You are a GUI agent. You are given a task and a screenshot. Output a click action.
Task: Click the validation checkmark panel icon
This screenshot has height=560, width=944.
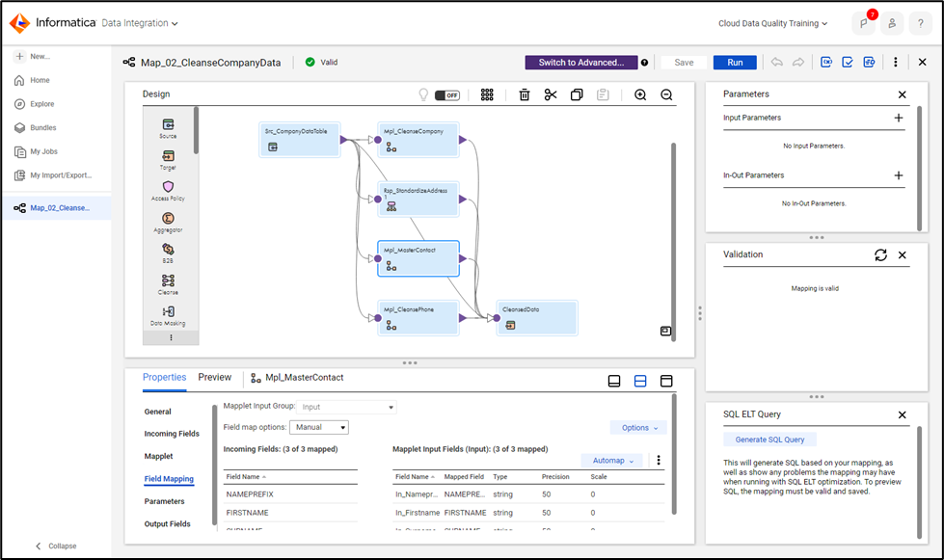[847, 62]
